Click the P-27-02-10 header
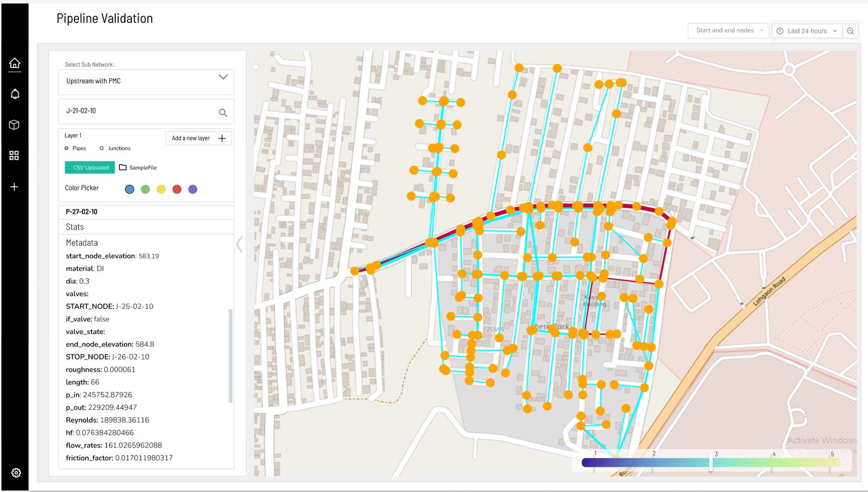The width and height of the screenshot is (868, 492). coord(146,212)
